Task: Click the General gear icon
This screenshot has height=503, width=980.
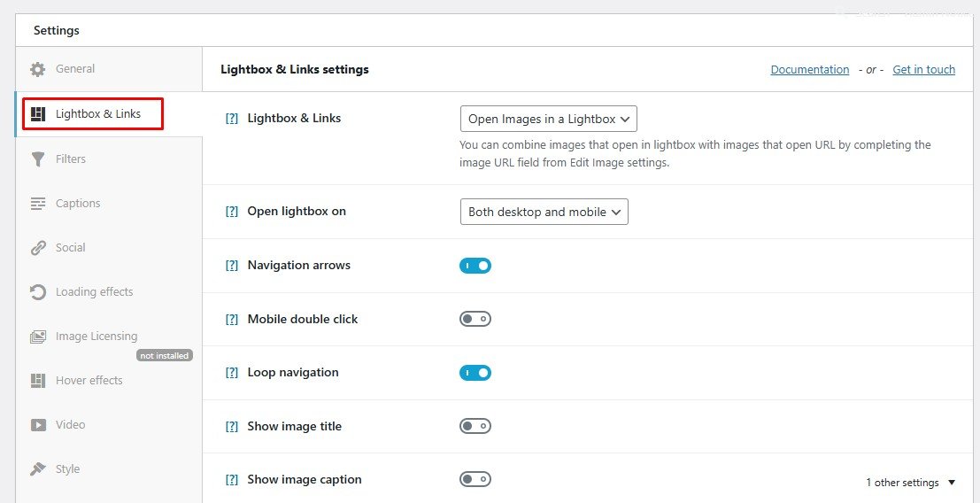Action: pyautogui.click(x=38, y=69)
